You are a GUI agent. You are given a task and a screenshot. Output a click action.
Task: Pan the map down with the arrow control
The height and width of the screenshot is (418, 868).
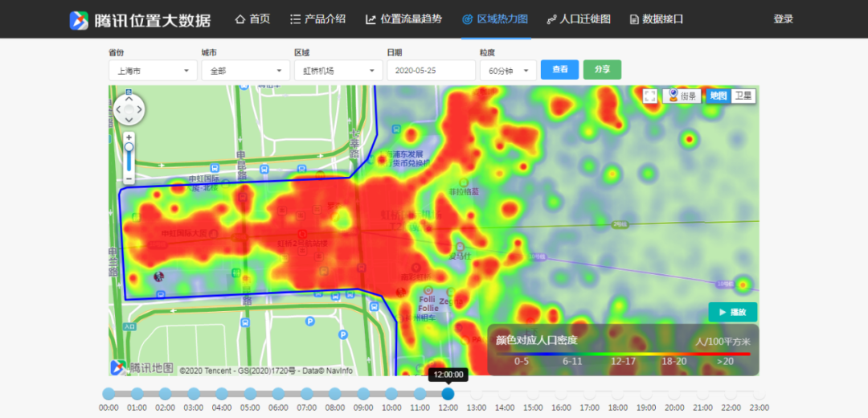[x=129, y=120]
